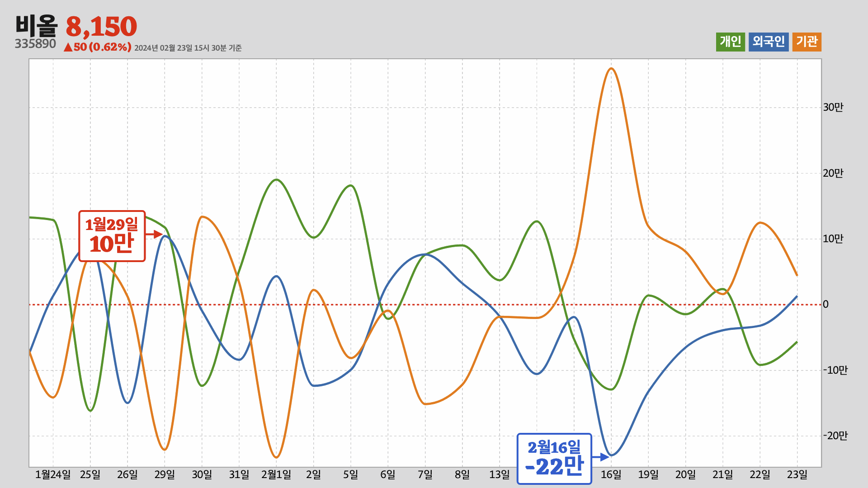
Task: Click the 2월1일 x-axis label
Action: [x=276, y=474]
